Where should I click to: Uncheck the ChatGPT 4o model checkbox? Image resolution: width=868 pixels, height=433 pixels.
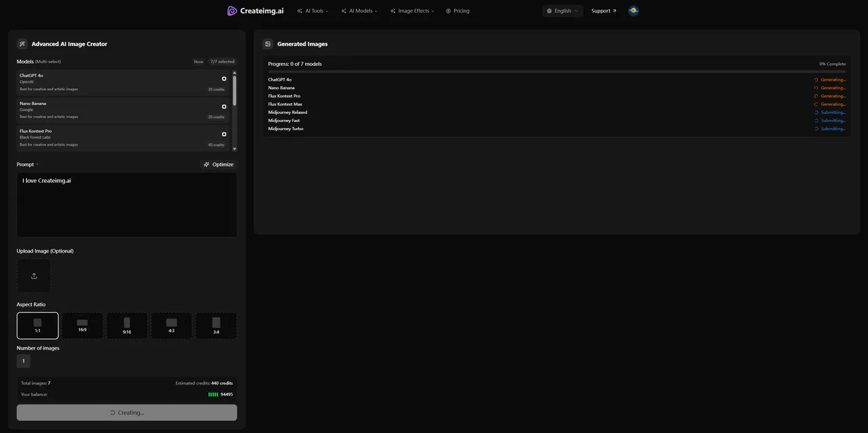click(x=224, y=79)
